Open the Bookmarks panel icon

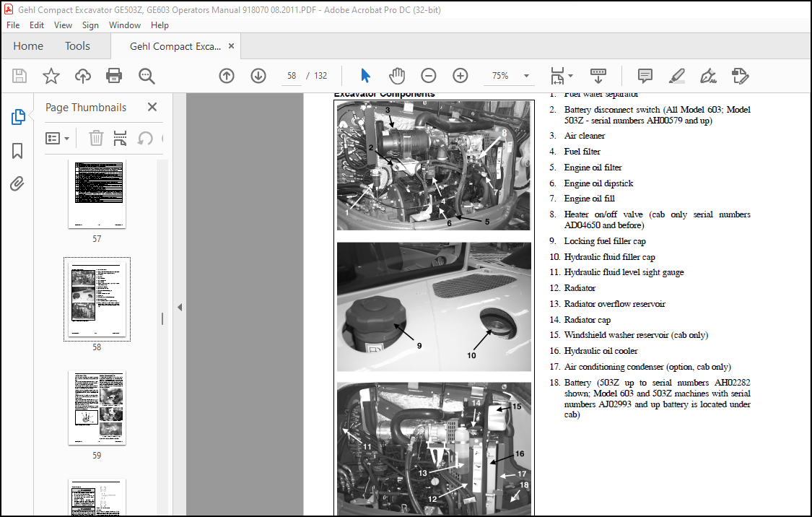coord(17,151)
